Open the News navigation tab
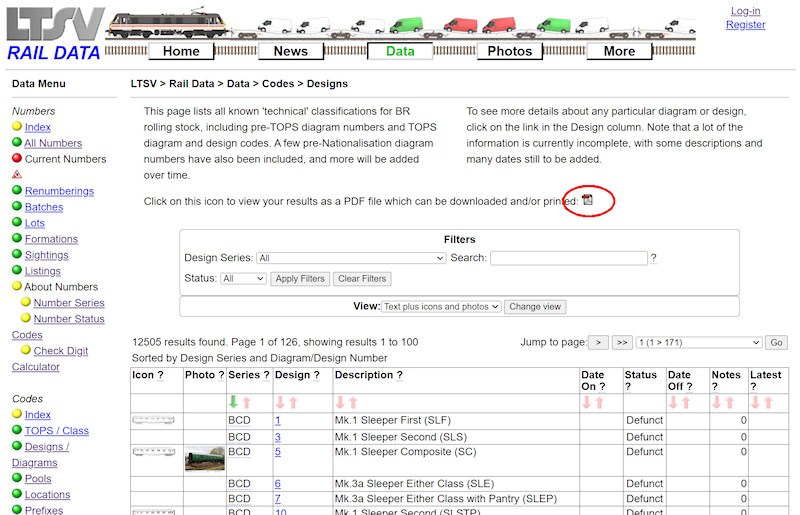 point(291,51)
